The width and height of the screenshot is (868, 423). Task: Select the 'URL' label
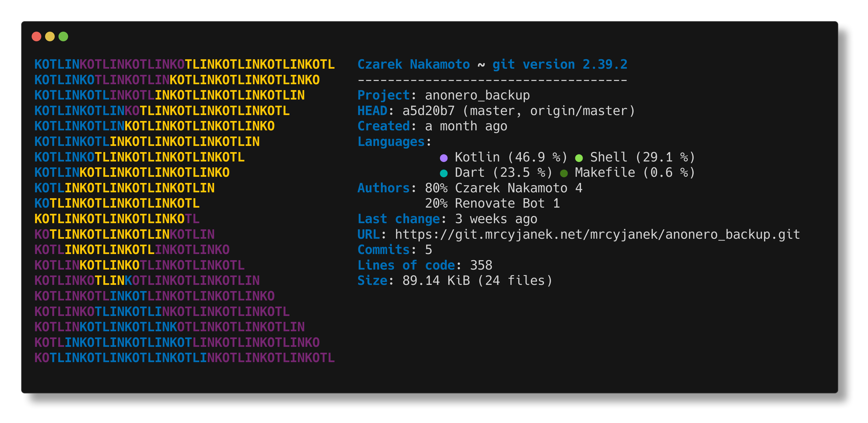tap(369, 234)
